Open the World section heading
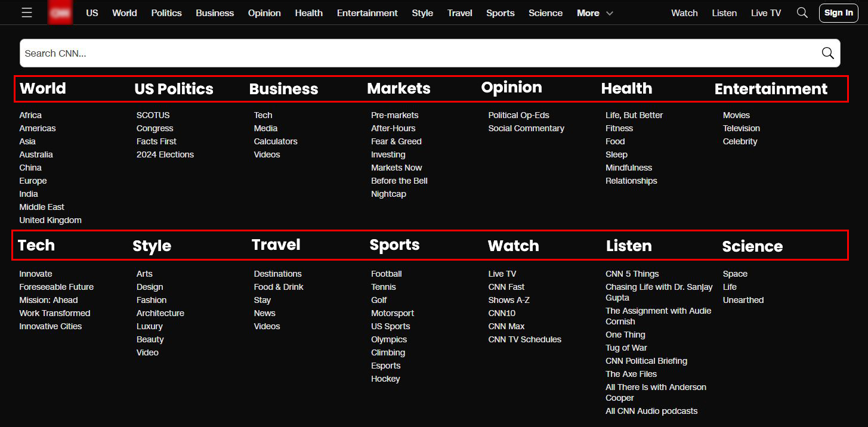 click(x=43, y=88)
